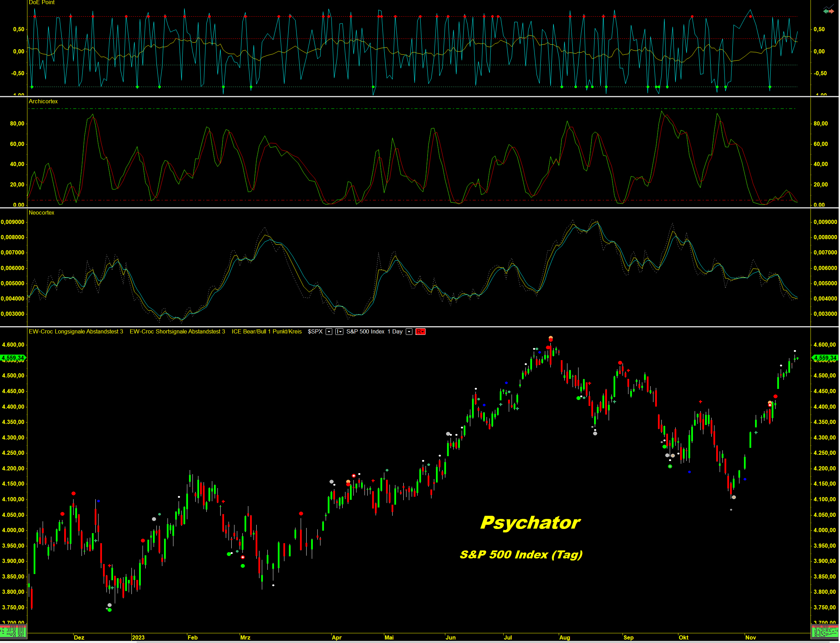Select EW-Croc Longsignale Abstandstest 3 label
This screenshot has width=840, height=643.
click(x=76, y=332)
